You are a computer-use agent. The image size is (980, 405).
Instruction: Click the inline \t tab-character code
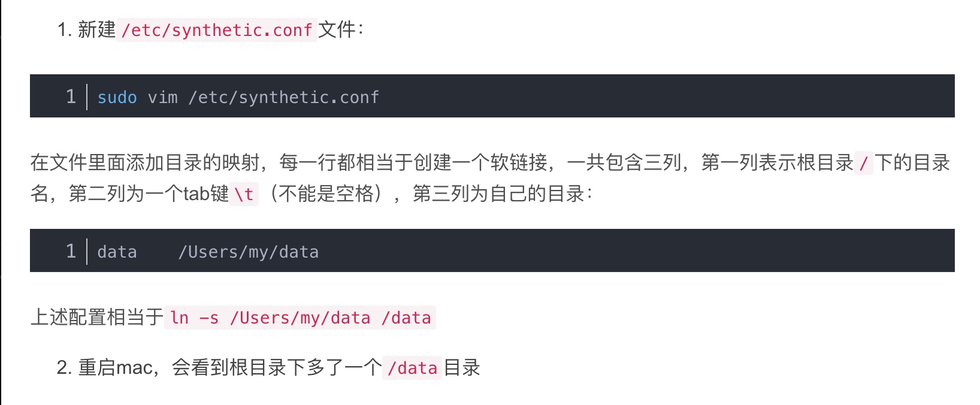244,194
